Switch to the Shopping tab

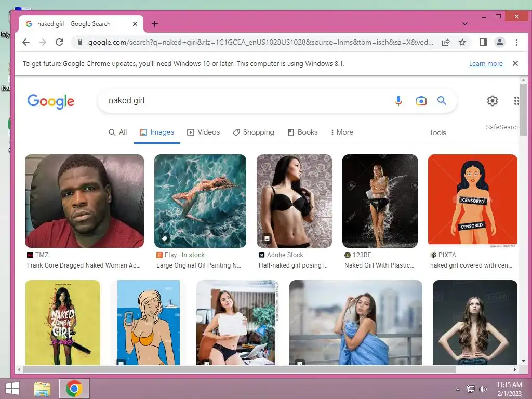254,132
